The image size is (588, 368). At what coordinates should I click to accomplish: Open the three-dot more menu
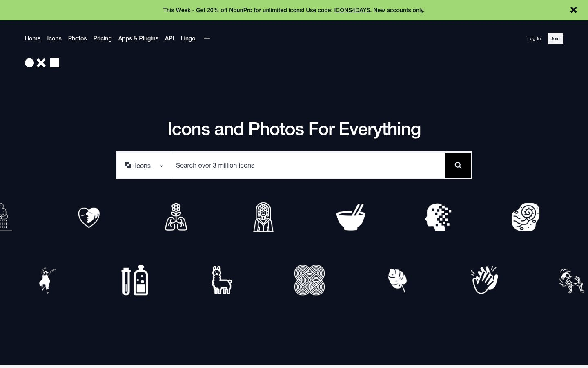(x=207, y=38)
